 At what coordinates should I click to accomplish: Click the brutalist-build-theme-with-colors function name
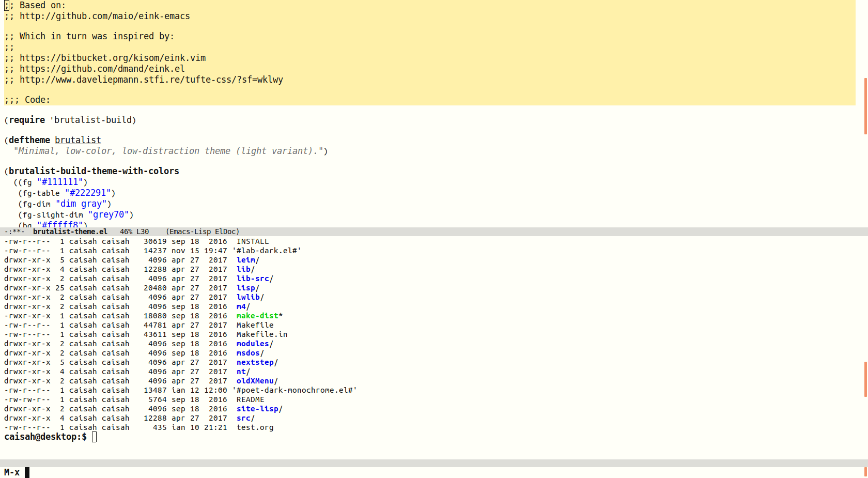94,171
